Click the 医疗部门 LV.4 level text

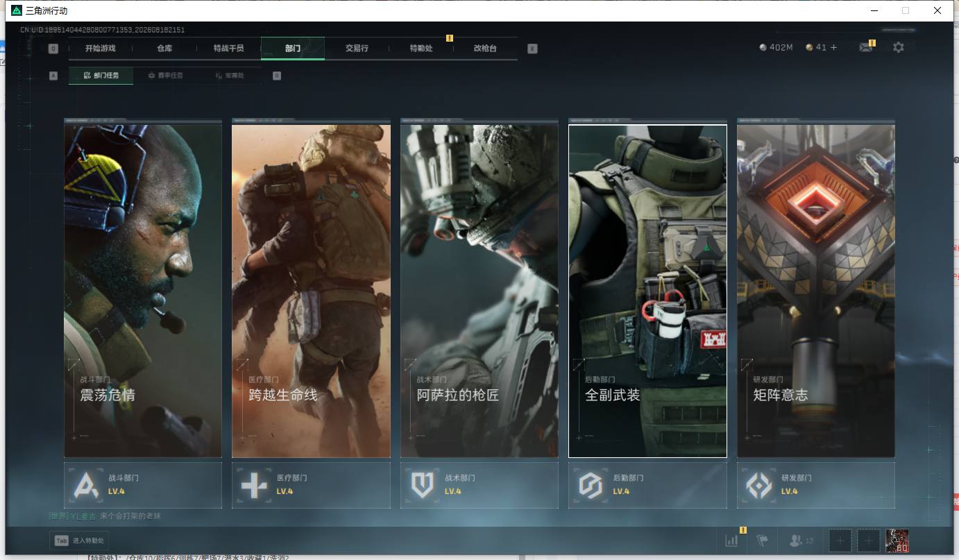285,491
